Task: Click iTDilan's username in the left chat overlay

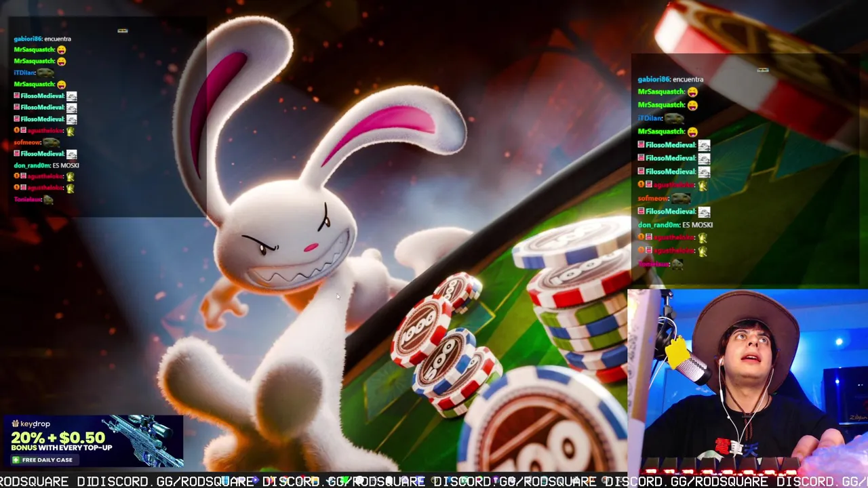Action: 24,73
